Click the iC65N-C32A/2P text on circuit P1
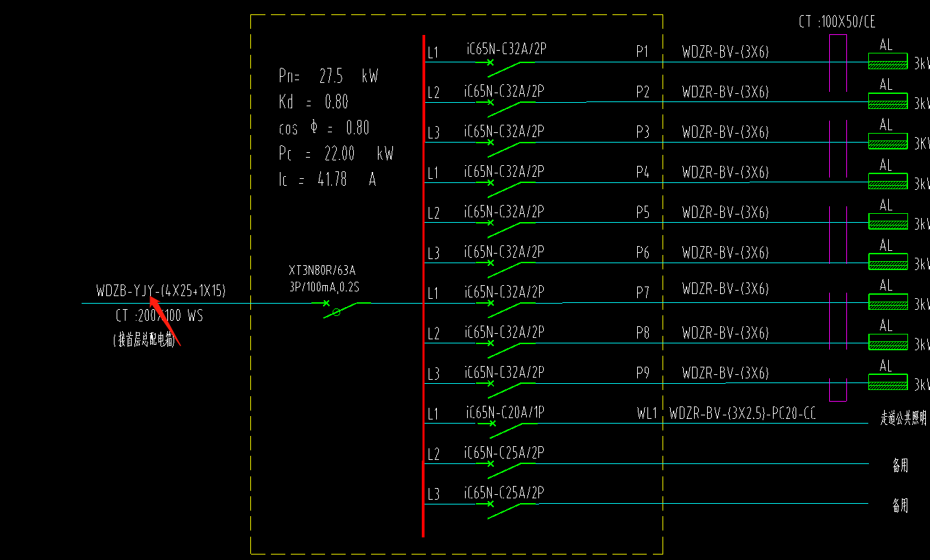 click(x=506, y=49)
